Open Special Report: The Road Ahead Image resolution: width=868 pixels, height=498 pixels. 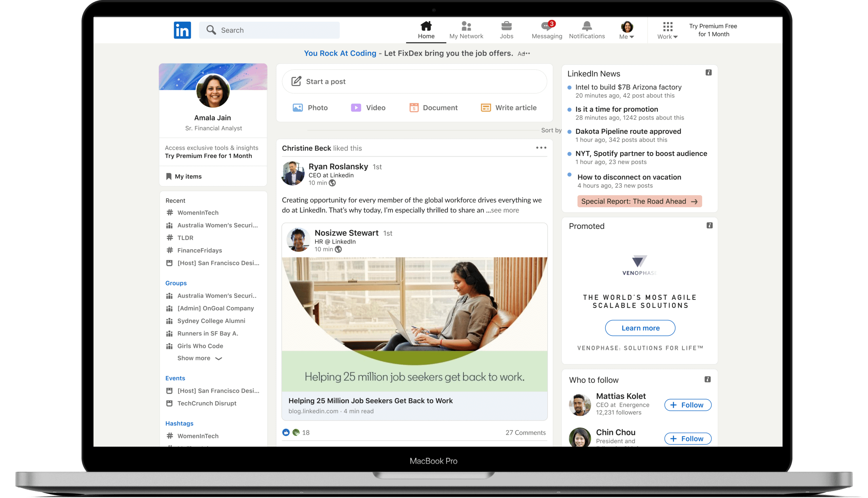[x=639, y=202]
